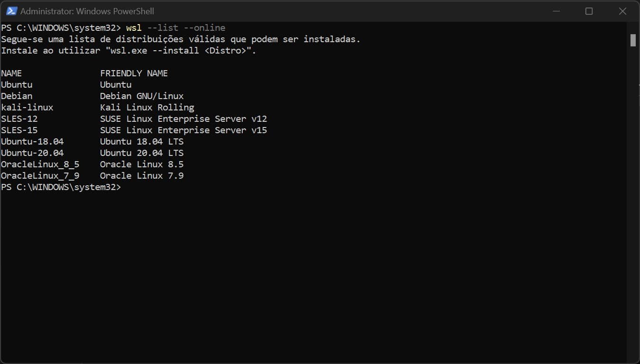Click the "Administrator: Windows PowerShell" window title
The image size is (640, 364).
click(x=87, y=11)
